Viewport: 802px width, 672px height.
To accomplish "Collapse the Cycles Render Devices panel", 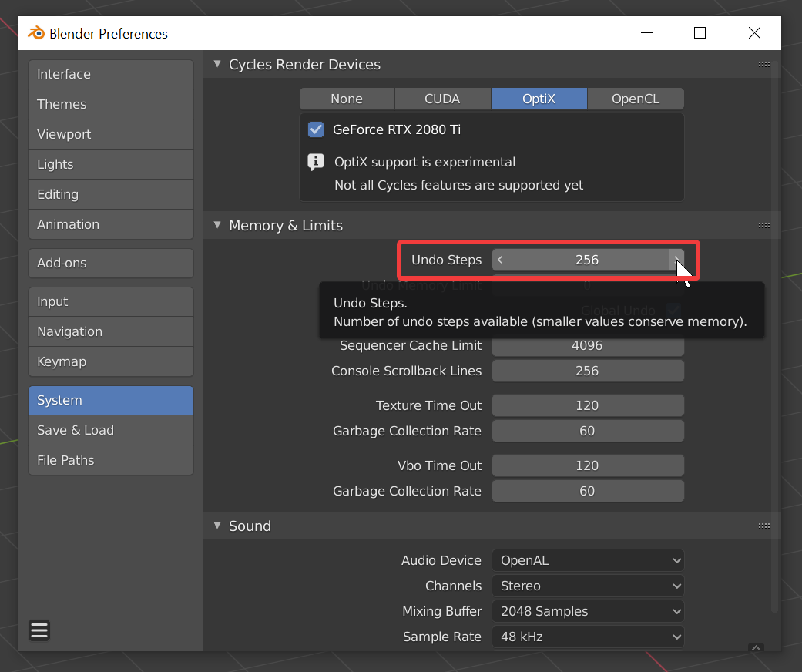I will tap(217, 64).
